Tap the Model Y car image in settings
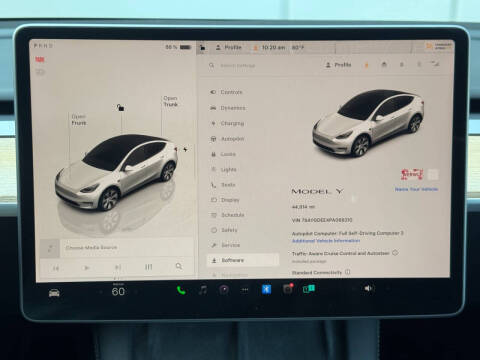 pyautogui.click(x=368, y=123)
